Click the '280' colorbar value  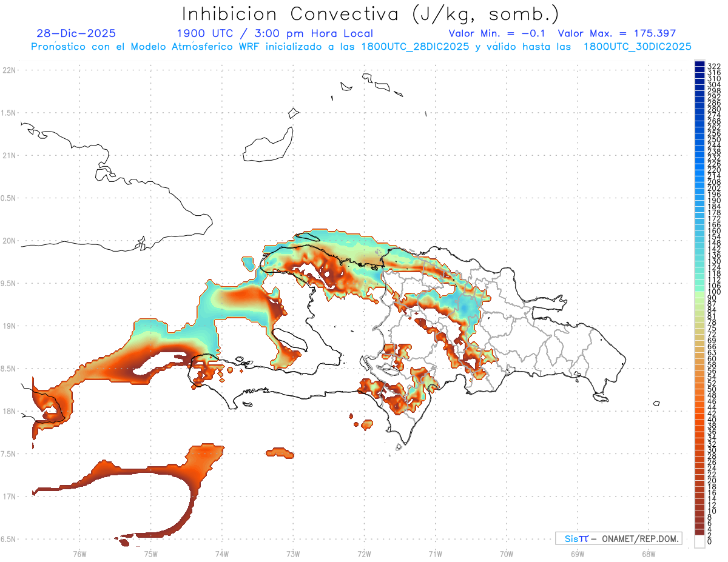coord(713,109)
